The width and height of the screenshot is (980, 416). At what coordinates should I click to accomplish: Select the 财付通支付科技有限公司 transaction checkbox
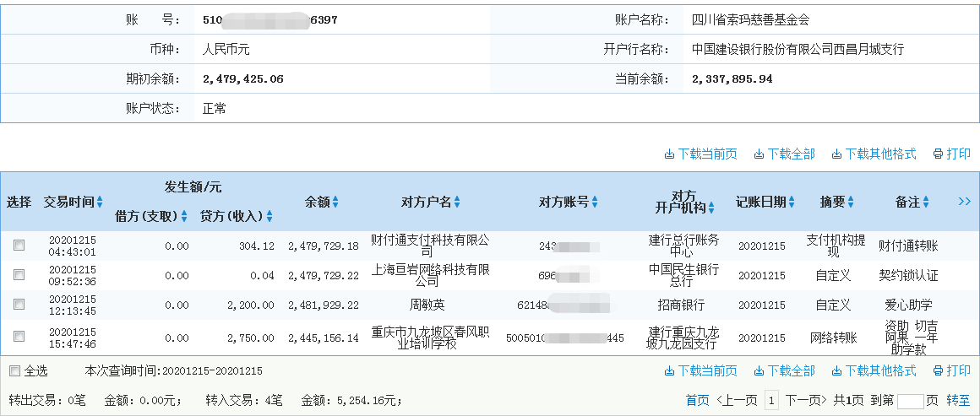tap(19, 246)
